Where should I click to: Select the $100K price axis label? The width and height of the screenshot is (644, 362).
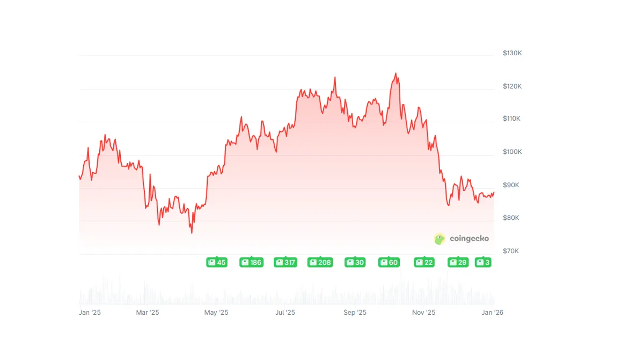pyautogui.click(x=513, y=152)
